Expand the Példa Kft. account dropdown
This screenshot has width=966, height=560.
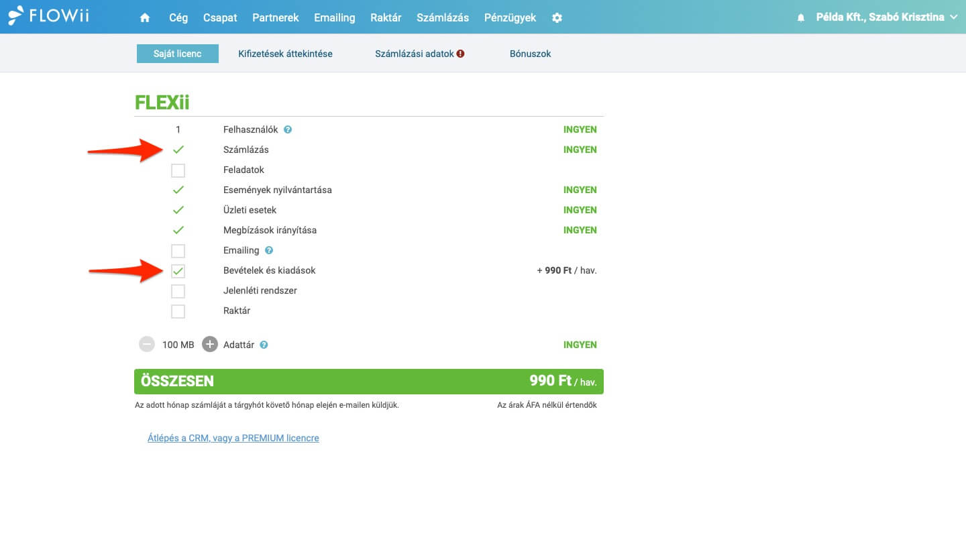point(886,17)
